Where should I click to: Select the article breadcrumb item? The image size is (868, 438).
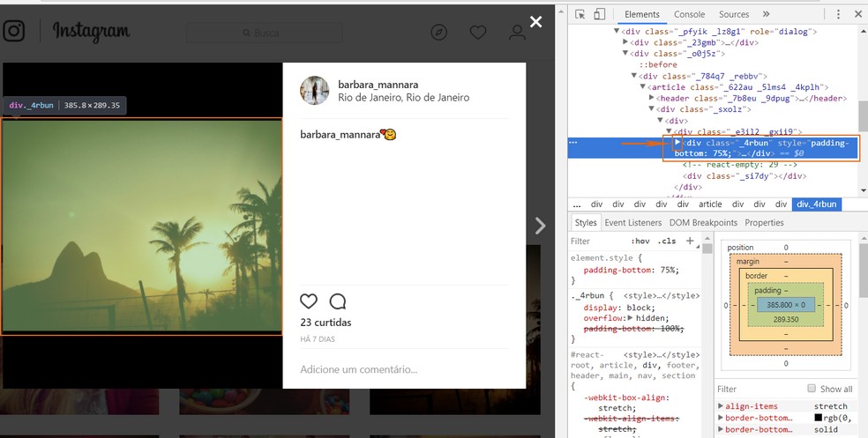point(710,204)
